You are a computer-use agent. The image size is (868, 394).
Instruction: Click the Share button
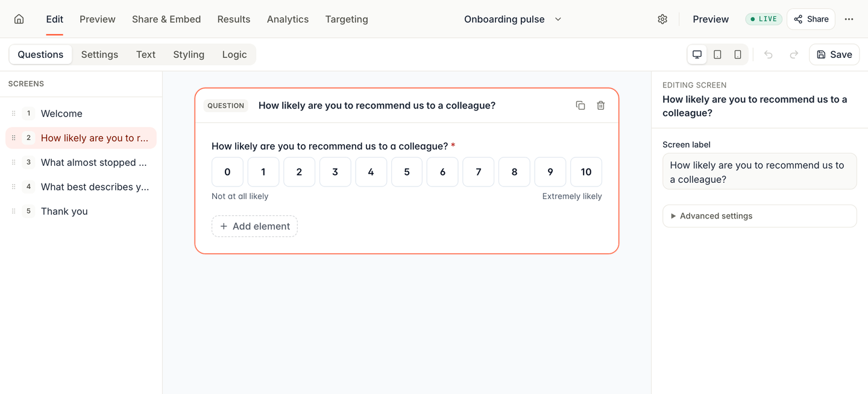click(811, 19)
